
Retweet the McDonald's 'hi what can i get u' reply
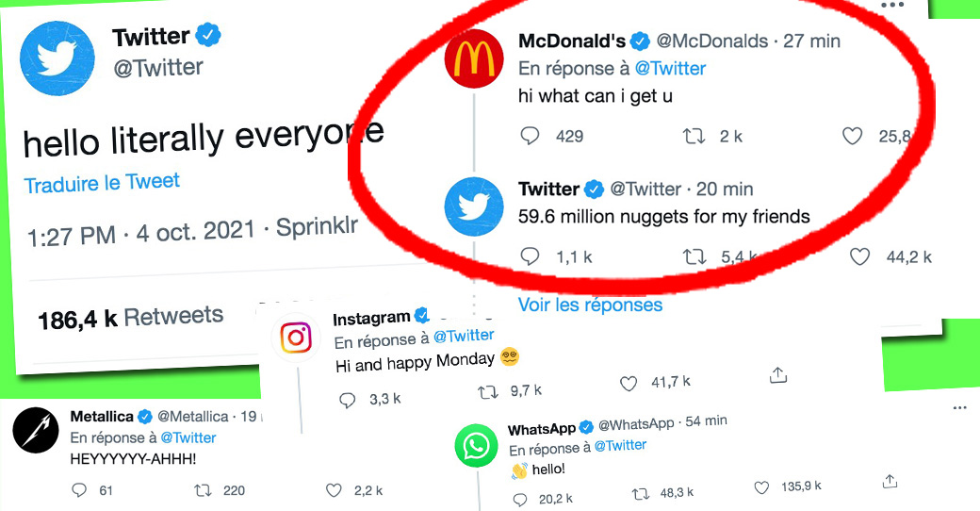pos(694,136)
